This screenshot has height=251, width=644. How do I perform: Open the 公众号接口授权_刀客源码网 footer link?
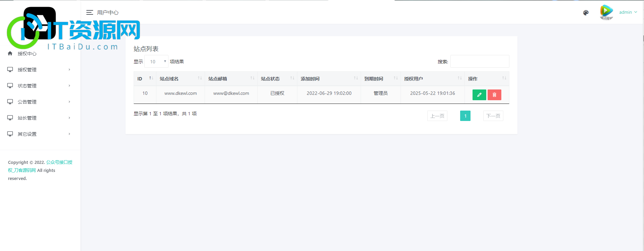click(40, 166)
